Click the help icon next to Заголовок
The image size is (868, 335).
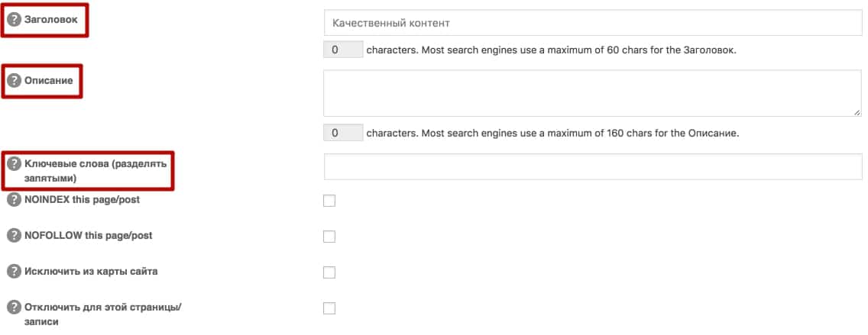(x=14, y=20)
